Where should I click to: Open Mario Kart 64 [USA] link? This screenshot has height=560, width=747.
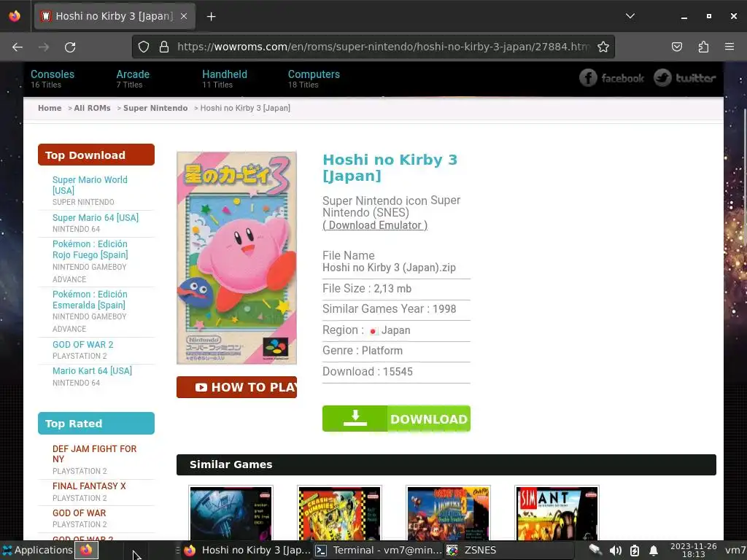[x=92, y=370]
